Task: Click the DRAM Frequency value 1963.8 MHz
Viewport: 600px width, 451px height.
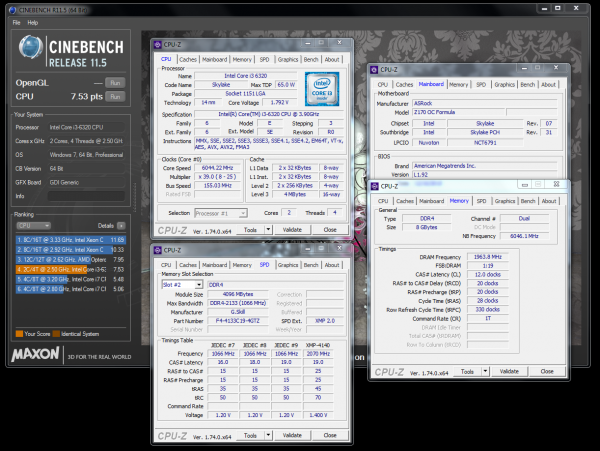Action: (x=488, y=257)
